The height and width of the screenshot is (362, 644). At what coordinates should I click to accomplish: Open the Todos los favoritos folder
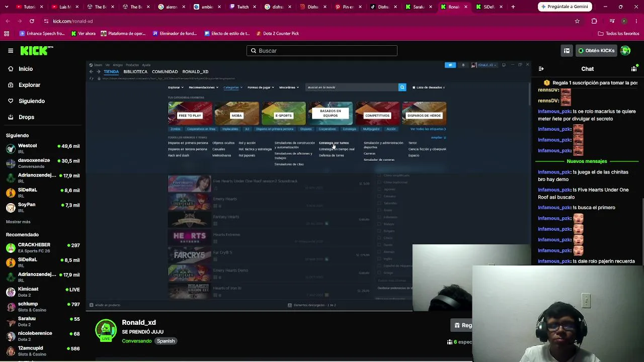(x=618, y=34)
